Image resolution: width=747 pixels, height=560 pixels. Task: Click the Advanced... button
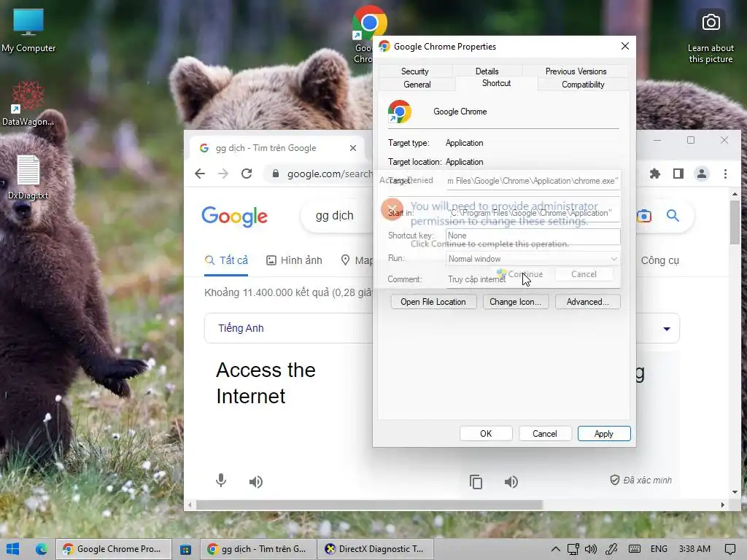pyautogui.click(x=587, y=302)
